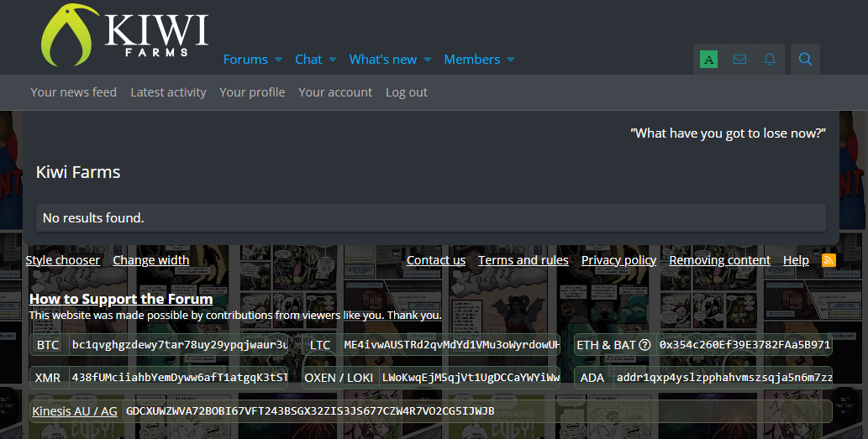The width and height of the screenshot is (868, 439).
Task: Select the BTC wallet address field
Action: tap(179, 345)
